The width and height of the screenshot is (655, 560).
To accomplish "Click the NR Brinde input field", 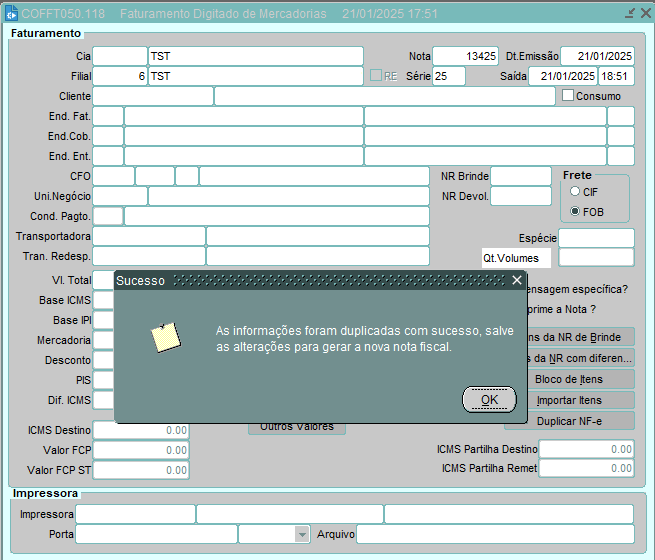I will [x=520, y=176].
